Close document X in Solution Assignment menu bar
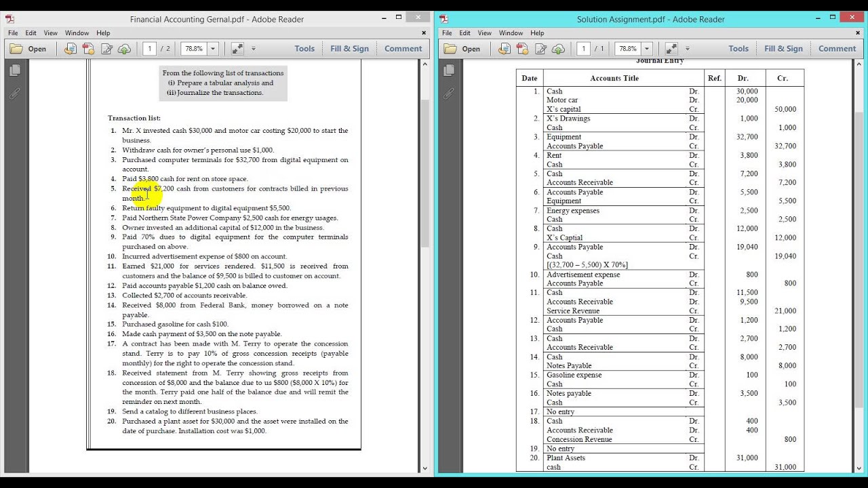This screenshot has width=868, height=488. 858,33
